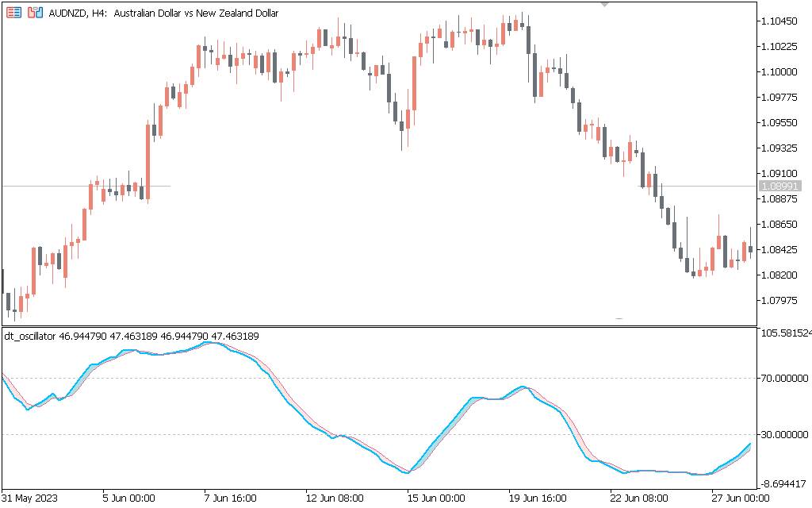Click the 22 Jun 08:00 time label

(638, 498)
